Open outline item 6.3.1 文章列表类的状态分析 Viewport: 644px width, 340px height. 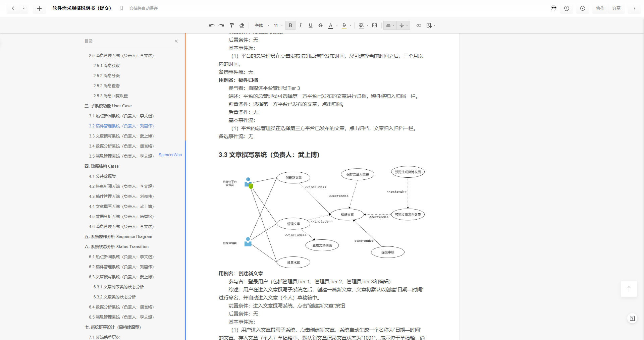119,287
